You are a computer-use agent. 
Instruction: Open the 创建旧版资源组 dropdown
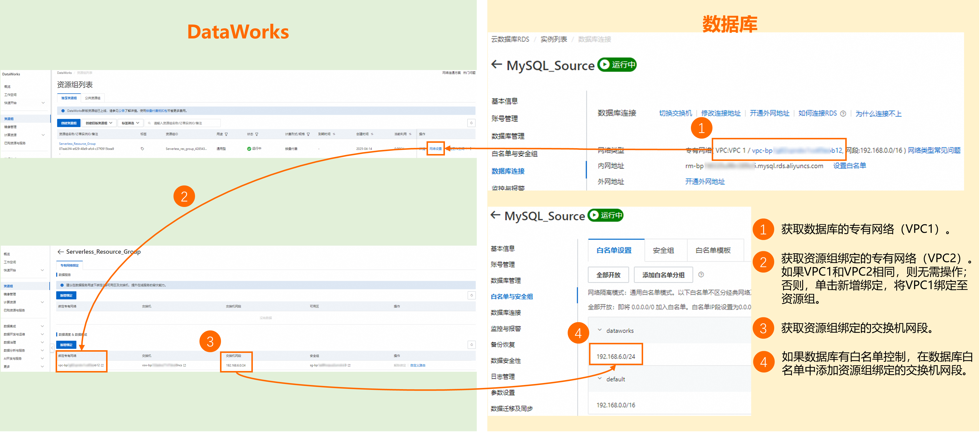click(x=99, y=123)
